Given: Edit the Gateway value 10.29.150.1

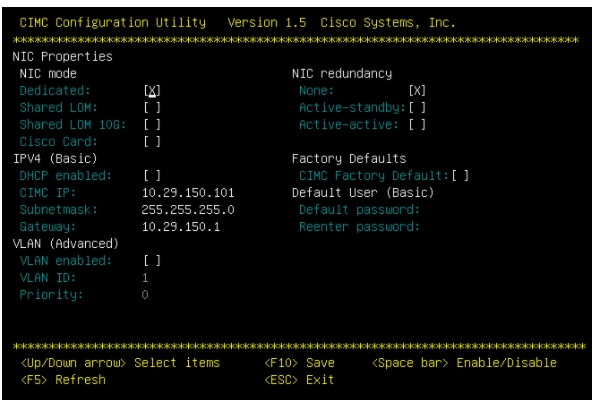Looking at the screenshot, I should [x=181, y=227].
